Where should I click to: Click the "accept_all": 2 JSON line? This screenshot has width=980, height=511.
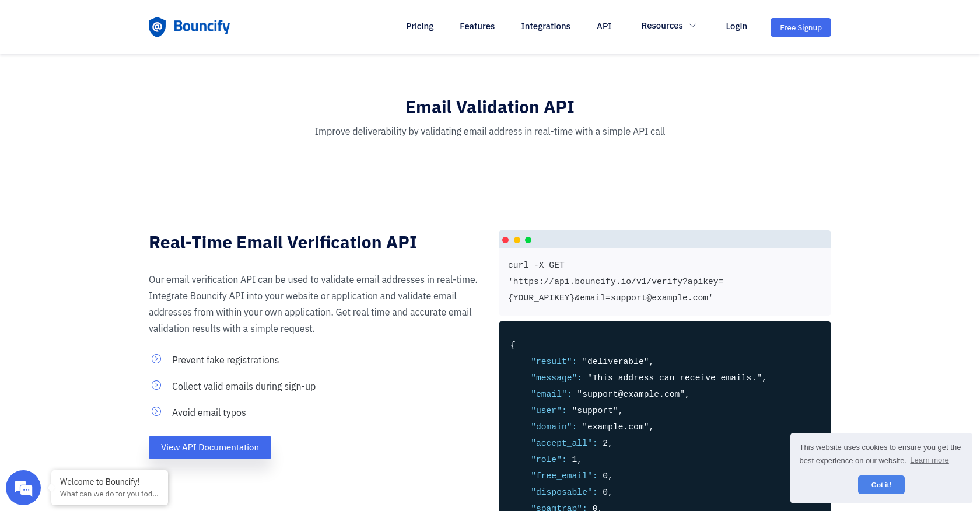tap(572, 443)
